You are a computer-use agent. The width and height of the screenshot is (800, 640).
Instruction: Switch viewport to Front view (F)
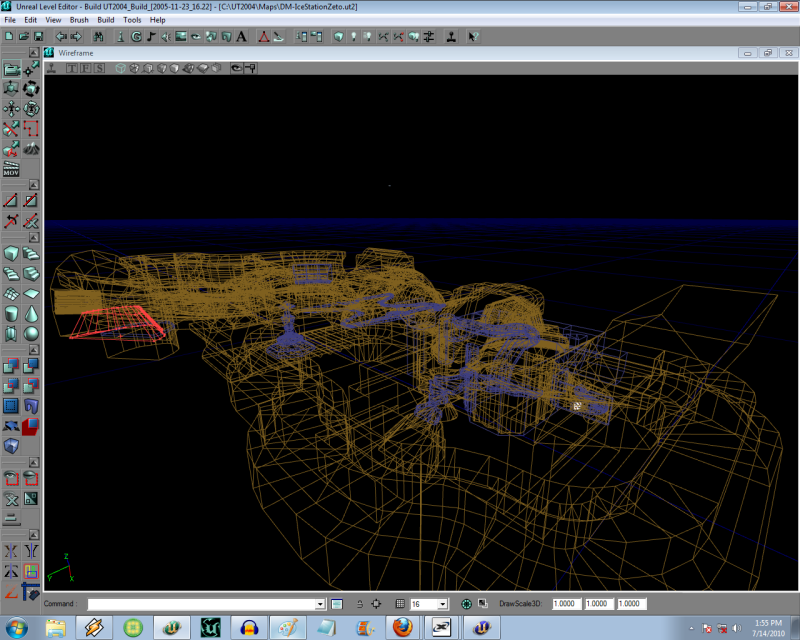pos(85,68)
